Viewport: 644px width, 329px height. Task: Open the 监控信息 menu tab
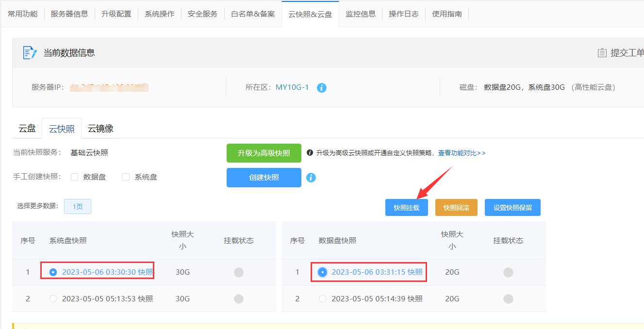click(x=361, y=14)
